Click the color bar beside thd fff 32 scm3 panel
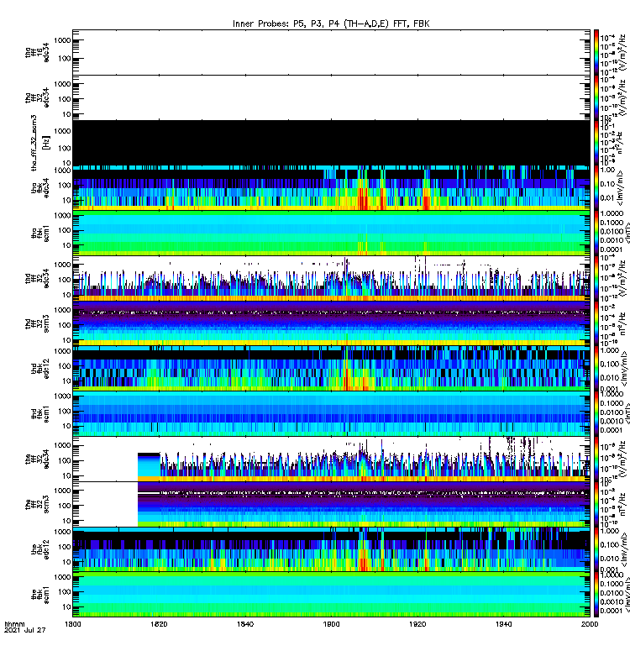Screen dimensions: 630x672 point(596,323)
